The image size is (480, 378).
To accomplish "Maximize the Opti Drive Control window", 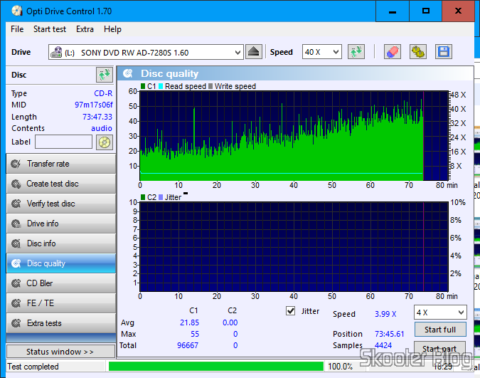I will 425,11.
